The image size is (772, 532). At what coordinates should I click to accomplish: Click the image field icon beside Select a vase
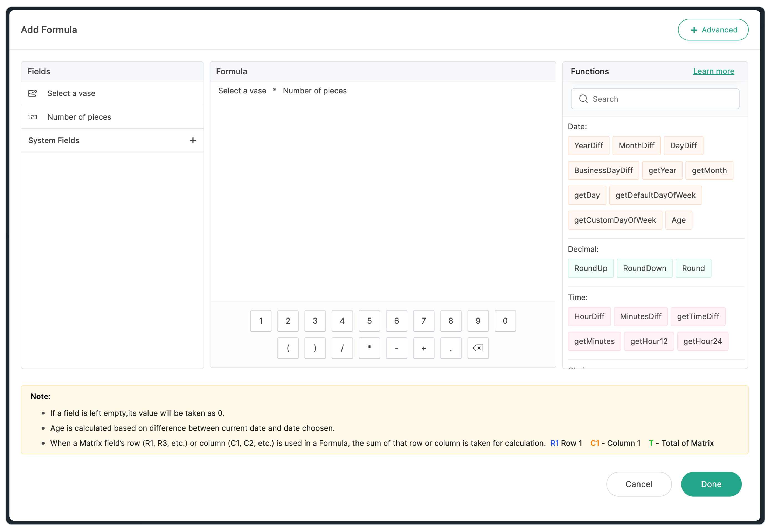(x=33, y=93)
